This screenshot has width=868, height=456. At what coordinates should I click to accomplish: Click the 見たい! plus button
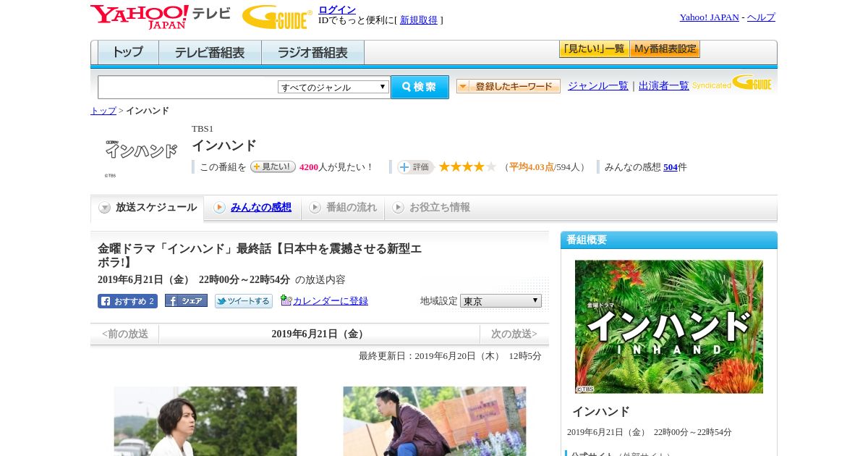(273, 166)
